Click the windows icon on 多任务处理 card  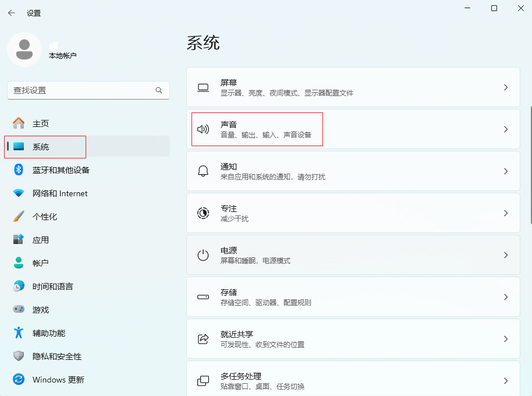point(203,381)
